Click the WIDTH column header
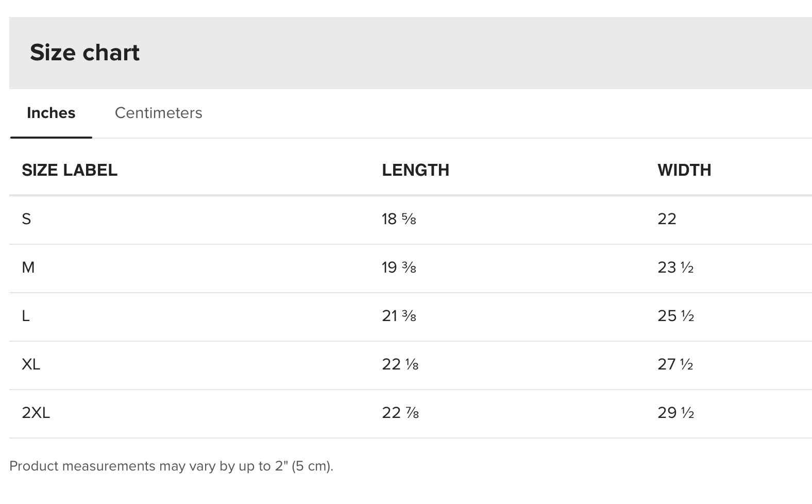 click(x=684, y=170)
